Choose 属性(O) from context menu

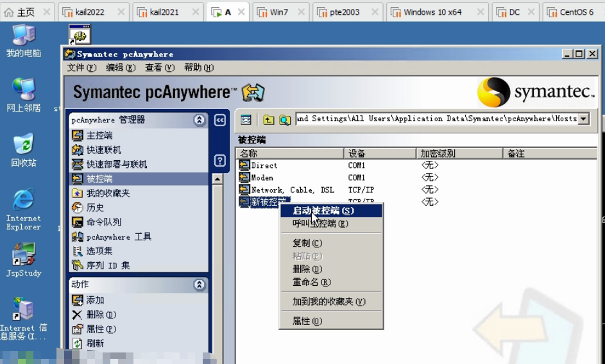pyautogui.click(x=331, y=321)
